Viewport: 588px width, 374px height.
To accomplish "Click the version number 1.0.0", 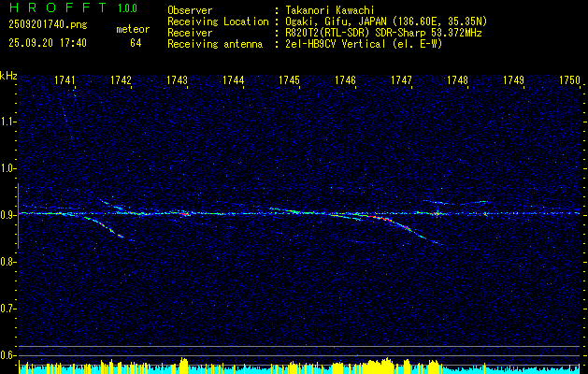I will [x=127, y=8].
